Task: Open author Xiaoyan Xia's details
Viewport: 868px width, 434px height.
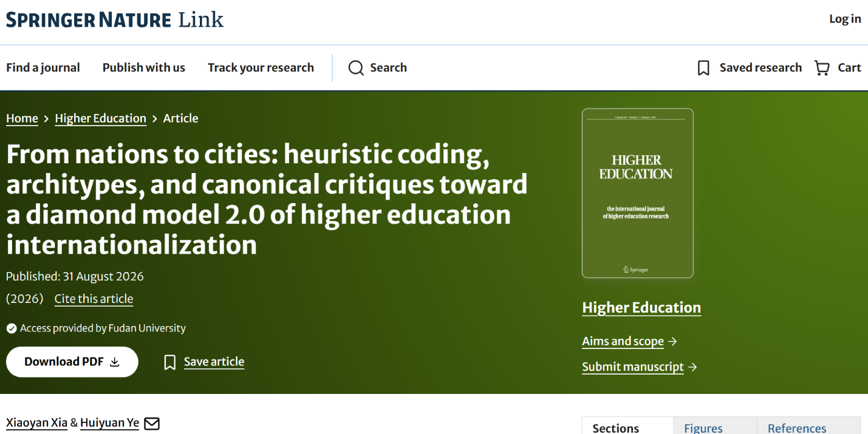Action: (x=36, y=423)
